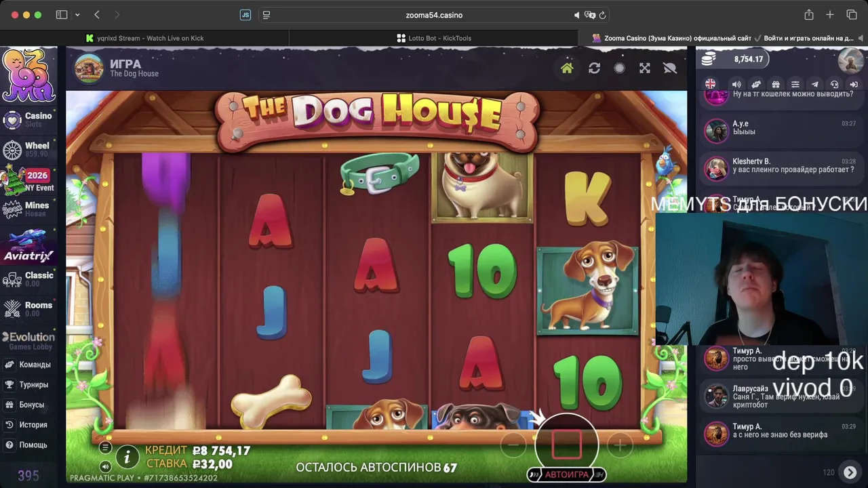Click the АВТОИГРА autoplay button
Viewport: 868px width, 488px height.
567,474
